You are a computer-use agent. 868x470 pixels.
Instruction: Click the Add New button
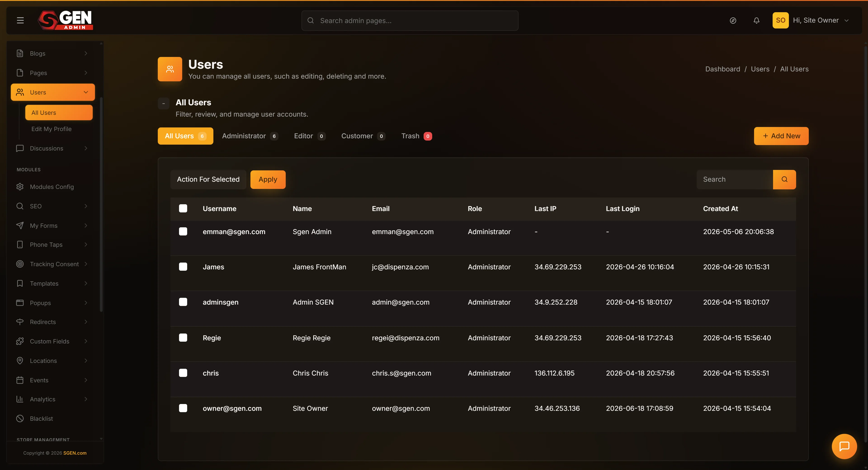[781, 136]
